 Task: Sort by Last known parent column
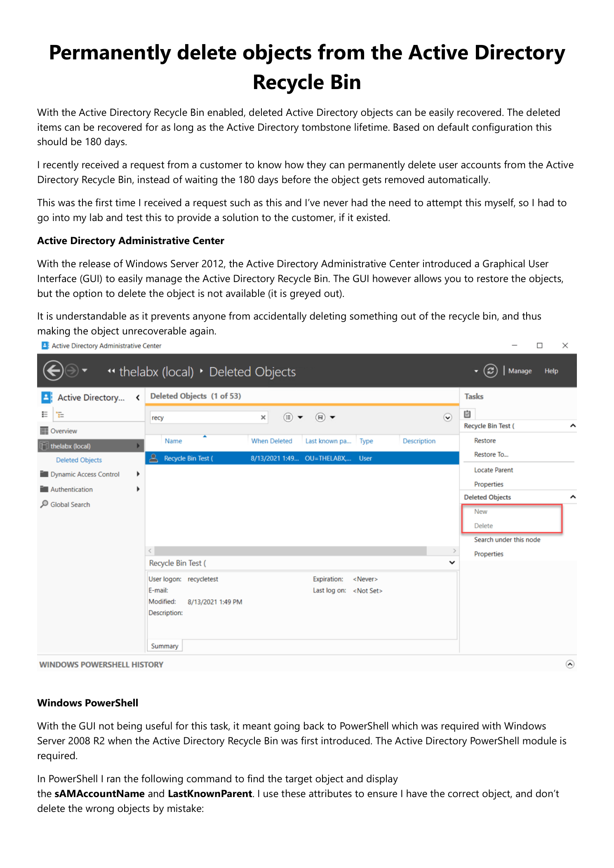click(x=328, y=441)
